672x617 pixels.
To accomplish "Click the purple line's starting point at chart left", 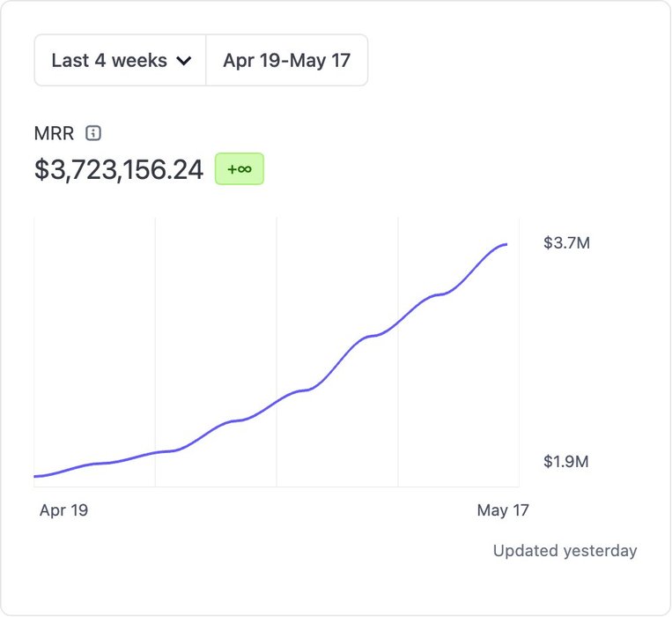I will (x=35, y=476).
